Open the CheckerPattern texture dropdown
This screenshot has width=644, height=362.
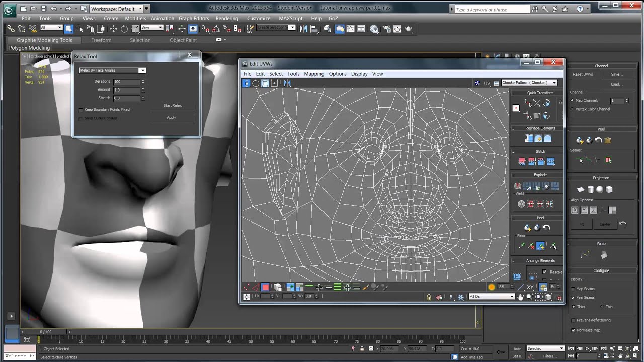(x=529, y=83)
